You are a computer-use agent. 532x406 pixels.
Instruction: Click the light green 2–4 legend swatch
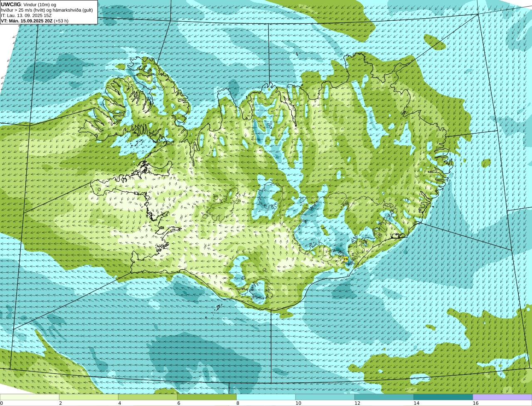(89, 397)
